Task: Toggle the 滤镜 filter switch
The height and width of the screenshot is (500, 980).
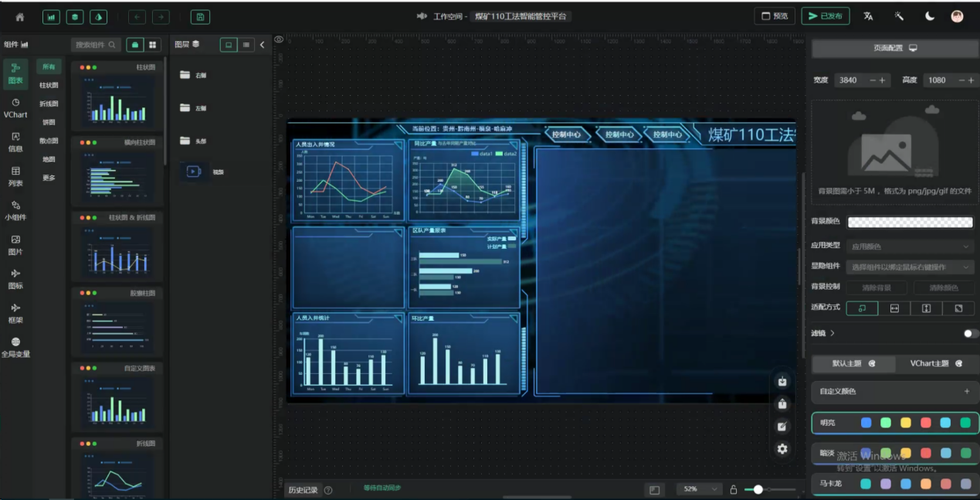Action: pyautogui.click(x=970, y=333)
